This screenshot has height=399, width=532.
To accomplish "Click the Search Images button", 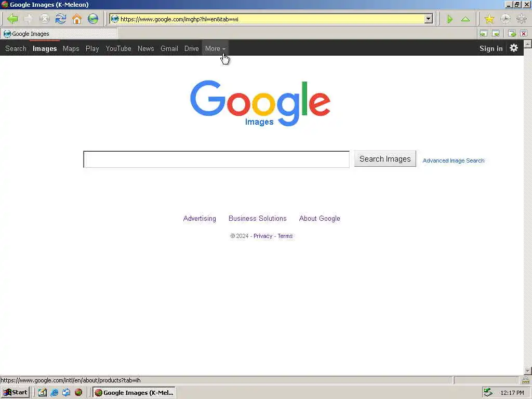I will pyautogui.click(x=385, y=159).
